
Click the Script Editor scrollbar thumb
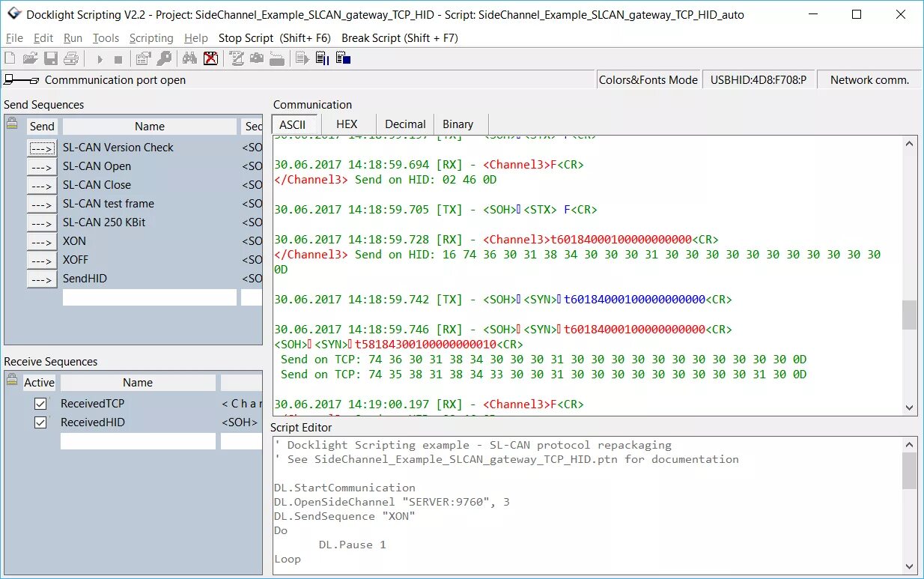(910, 470)
